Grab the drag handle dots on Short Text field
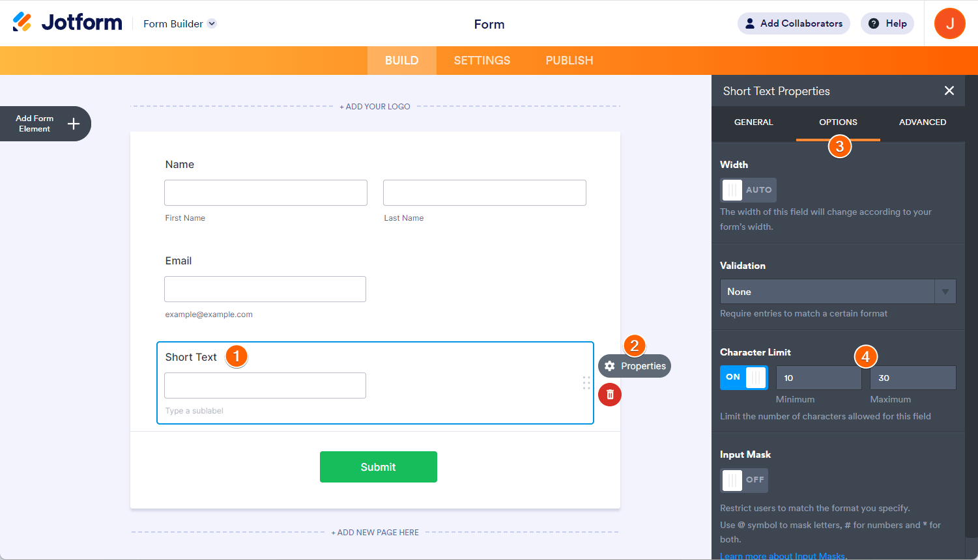The image size is (978, 560). point(586,383)
